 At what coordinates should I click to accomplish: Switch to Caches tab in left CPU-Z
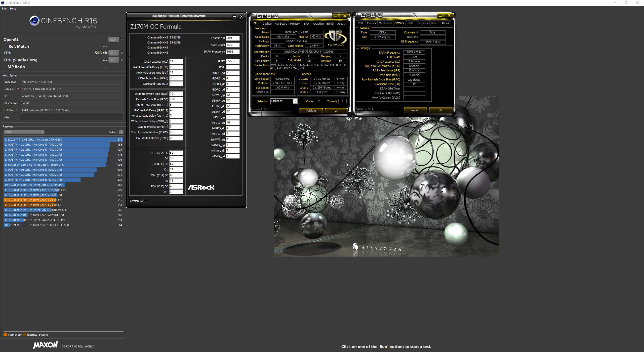[x=267, y=24]
